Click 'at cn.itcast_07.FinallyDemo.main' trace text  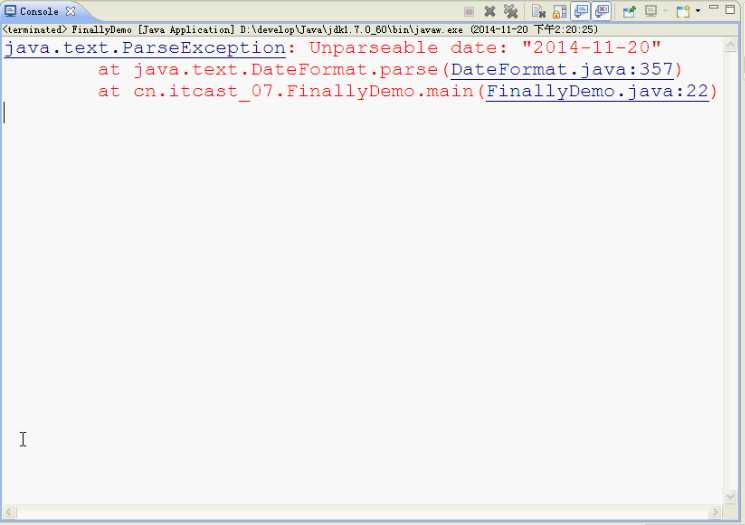coord(285,91)
